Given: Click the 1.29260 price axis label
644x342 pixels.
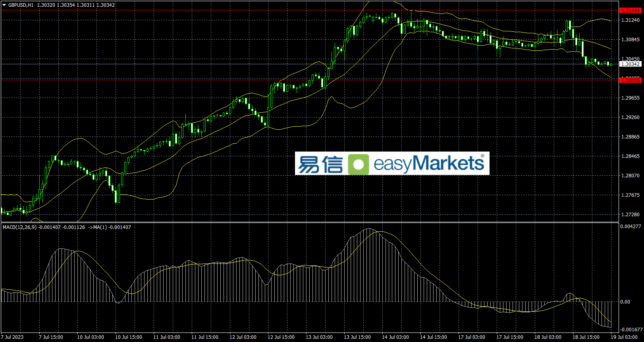Looking at the screenshot, I should (x=631, y=117).
